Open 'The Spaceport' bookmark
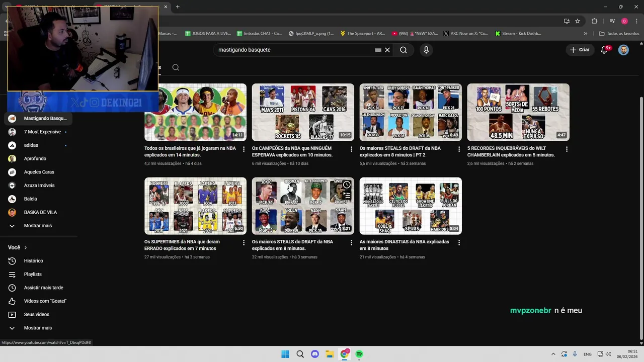The height and width of the screenshot is (362, 644). click(x=362, y=33)
